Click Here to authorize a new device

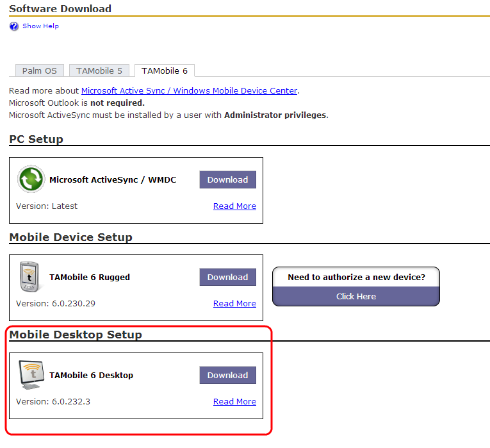click(x=356, y=296)
